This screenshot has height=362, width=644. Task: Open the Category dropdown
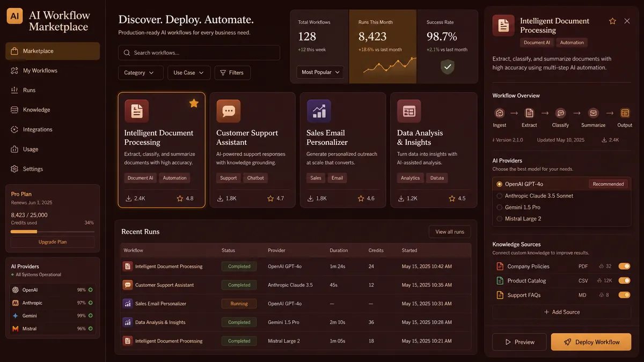pyautogui.click(x=141, y=72)
